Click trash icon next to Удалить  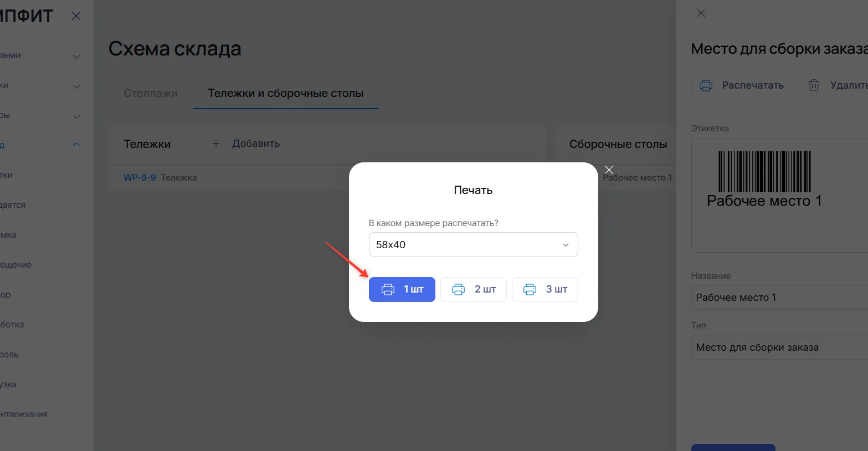point(814,85)
